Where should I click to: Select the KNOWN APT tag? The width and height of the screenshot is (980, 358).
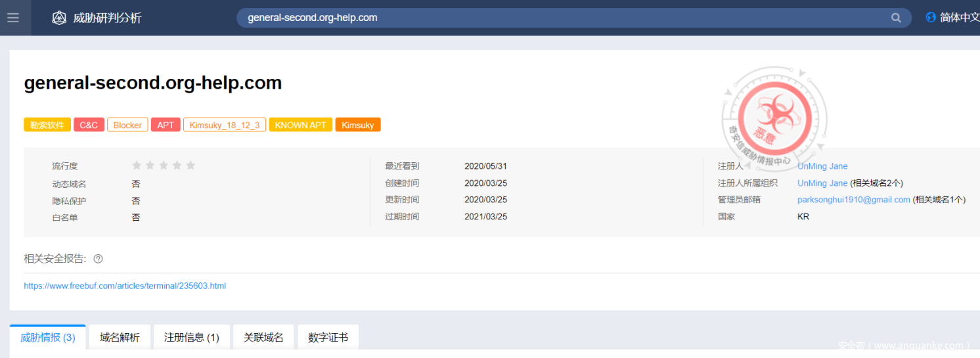tap(300, 125)
